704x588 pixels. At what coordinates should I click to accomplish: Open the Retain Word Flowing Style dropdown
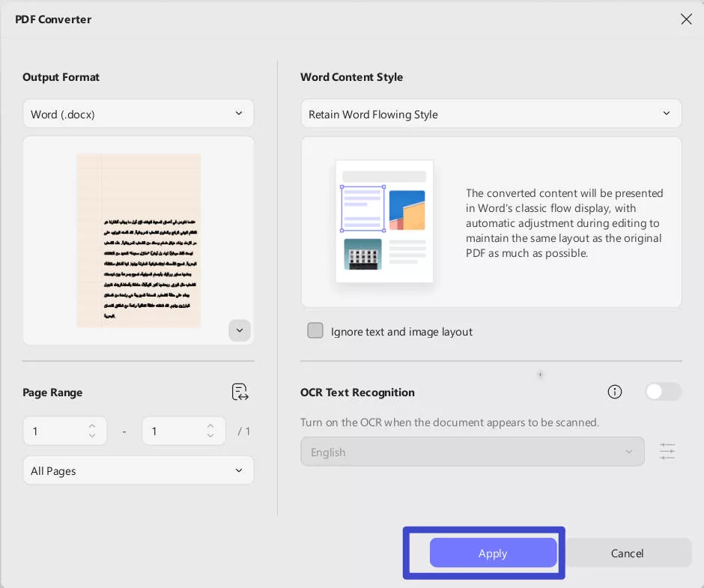(491, 113)
